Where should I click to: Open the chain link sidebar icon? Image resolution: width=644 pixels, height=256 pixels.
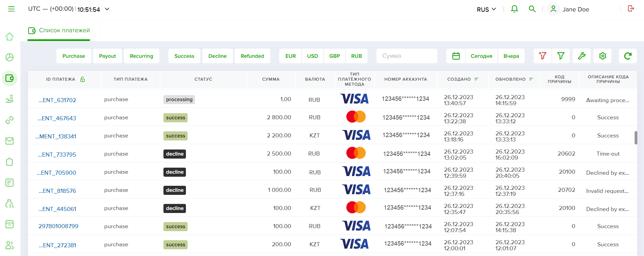click(x=10, y=120)
